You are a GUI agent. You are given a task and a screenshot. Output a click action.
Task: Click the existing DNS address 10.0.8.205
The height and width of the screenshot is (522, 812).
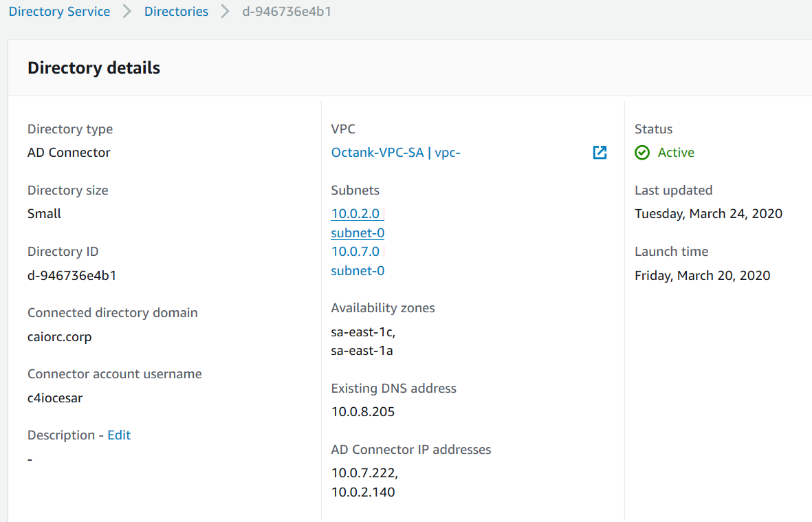pyautogui.click(x=363, y=412)
